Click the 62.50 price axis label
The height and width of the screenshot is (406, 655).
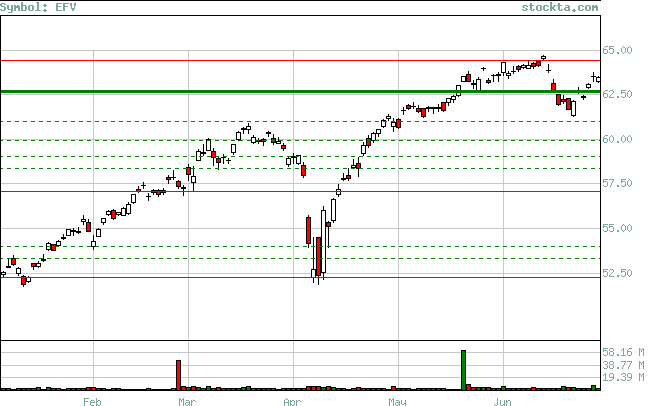(617, 94)
